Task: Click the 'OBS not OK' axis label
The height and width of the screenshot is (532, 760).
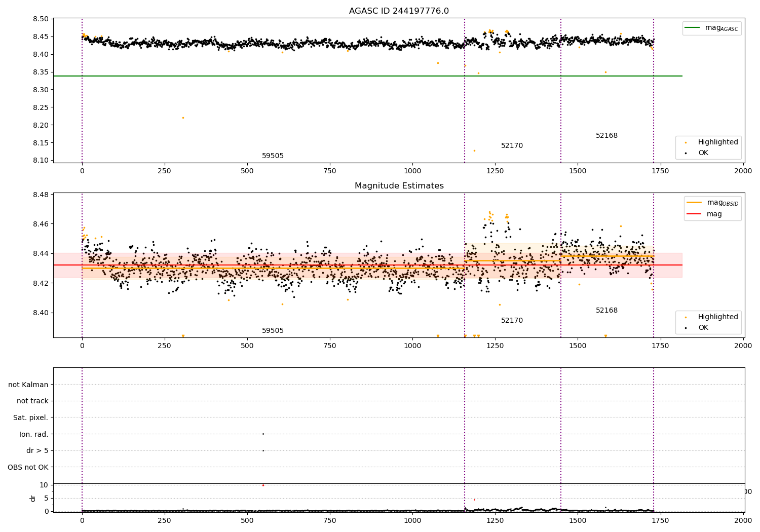Action: click(x=28, y=467)
